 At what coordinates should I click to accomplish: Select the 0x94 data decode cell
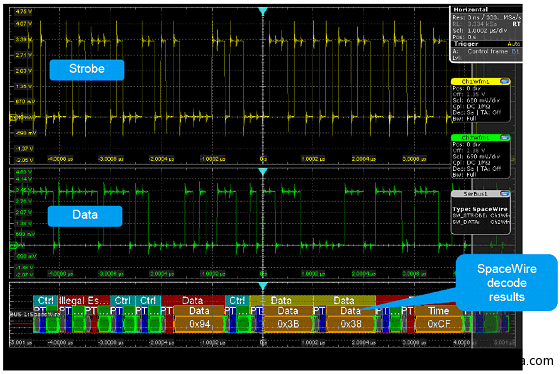click(199, 324)
